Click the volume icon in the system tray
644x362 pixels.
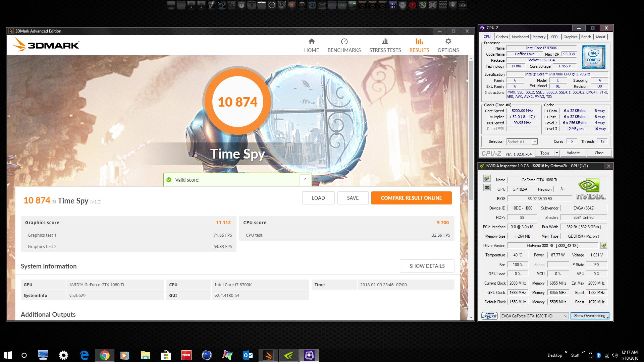[x=615, y=355]
